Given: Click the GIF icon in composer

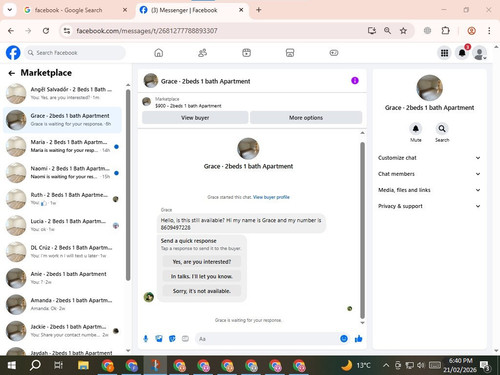Looking at the screenshot, I should click(x=185, y=339).
